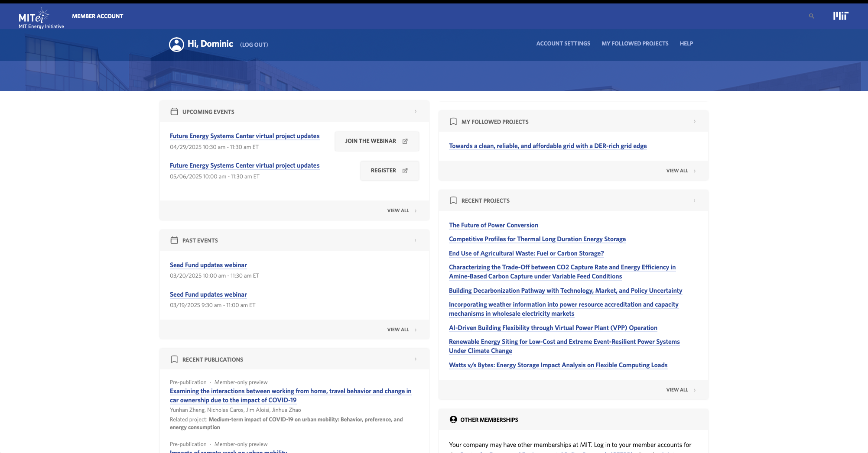The width and height of the screenshot is (868, 453).
Task: Open the 04/29/2025 Future Energy Systems event
Action: pyautogui.click(x=244, y=136)
